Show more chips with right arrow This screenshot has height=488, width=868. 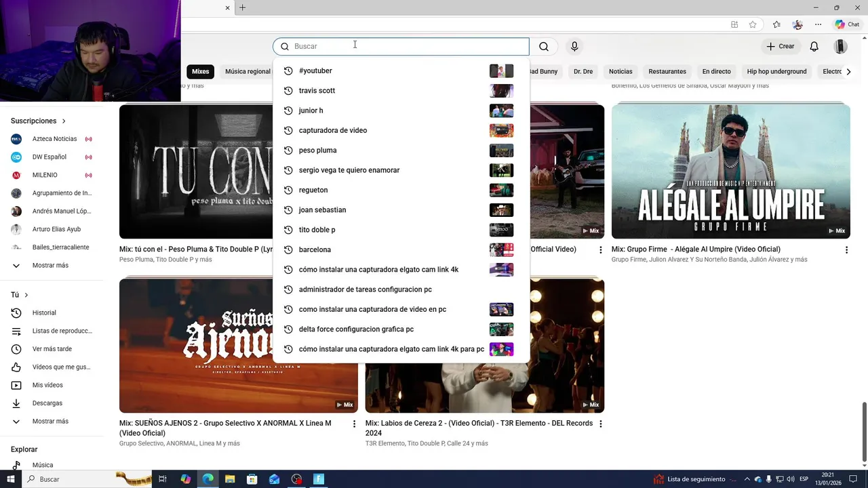(x=848, y=71)
